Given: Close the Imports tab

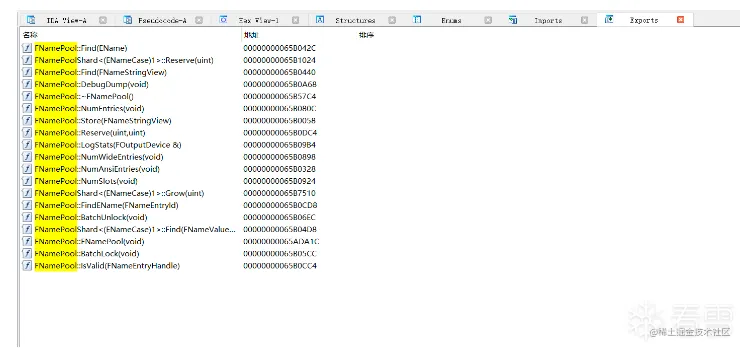Looking at the screenshot, I should coord(584,20).
